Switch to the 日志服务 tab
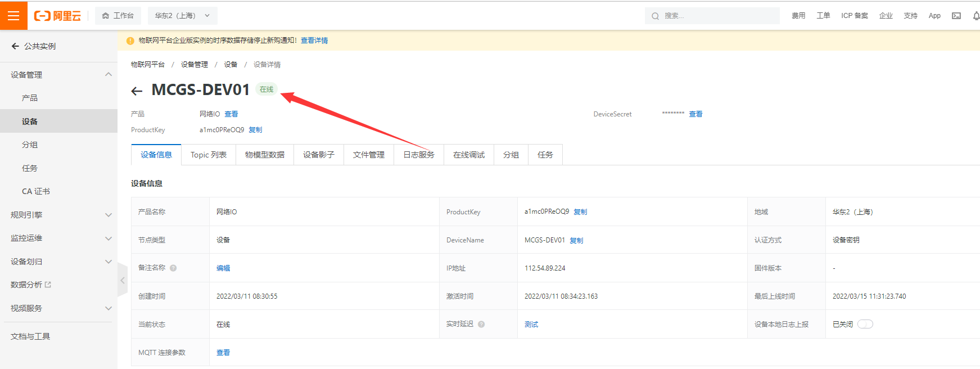This screenshot has width=980, height=369. click(x=419, y=155)
